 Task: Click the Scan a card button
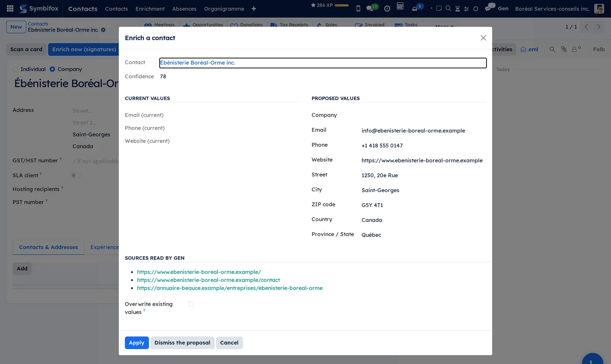[26, 49]
